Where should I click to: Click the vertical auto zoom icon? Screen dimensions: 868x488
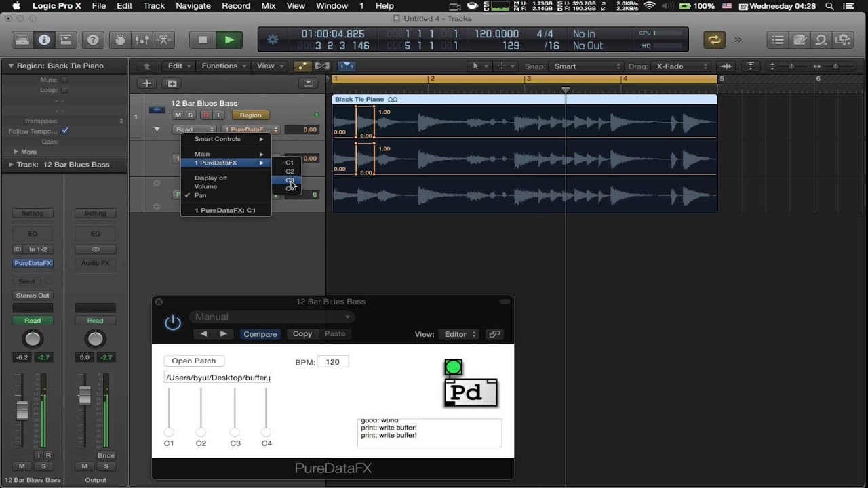(x=751, y=66)
